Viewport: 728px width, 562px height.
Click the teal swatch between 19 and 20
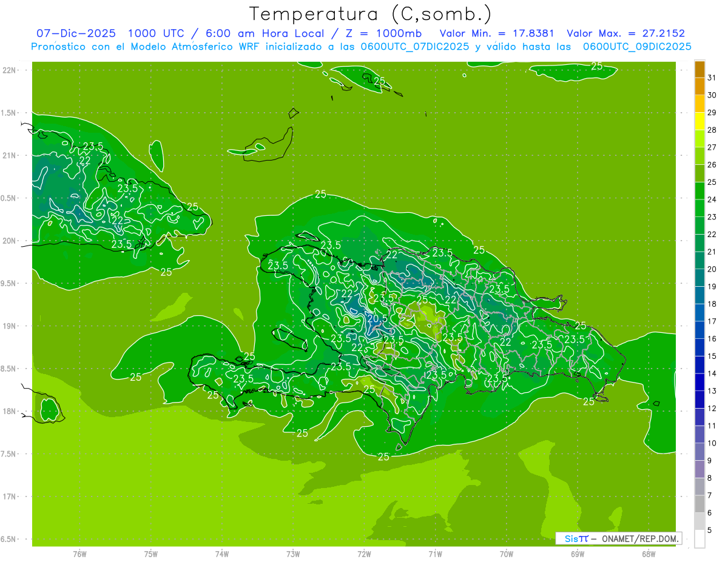tap(699, 278)
